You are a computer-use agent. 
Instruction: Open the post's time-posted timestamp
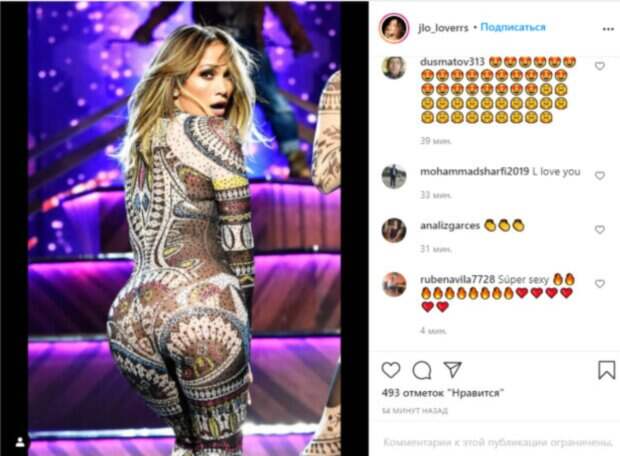click(x=414, y=411)
